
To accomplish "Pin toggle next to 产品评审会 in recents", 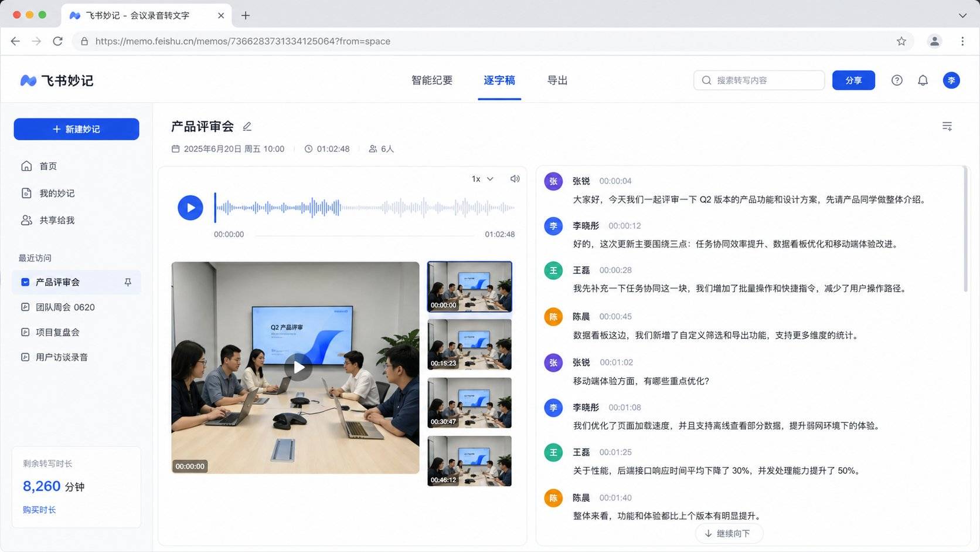I will 128,282.
